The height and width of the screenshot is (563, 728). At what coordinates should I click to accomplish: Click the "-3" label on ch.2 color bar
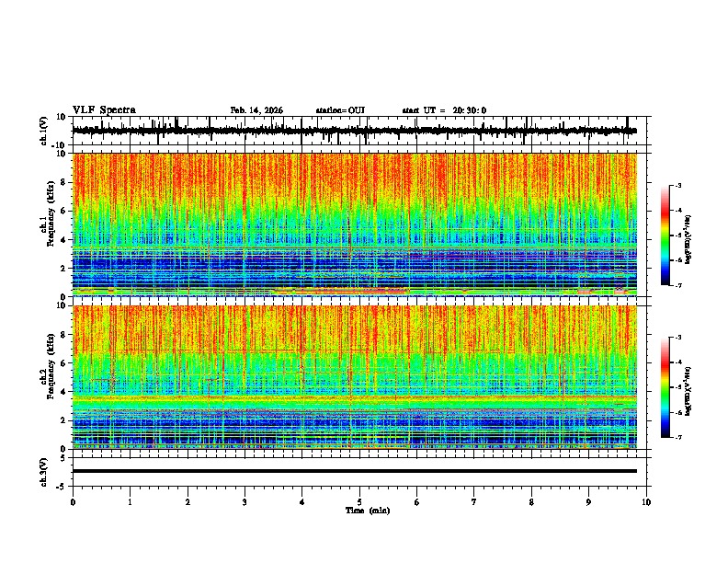(x=678, y=338)
